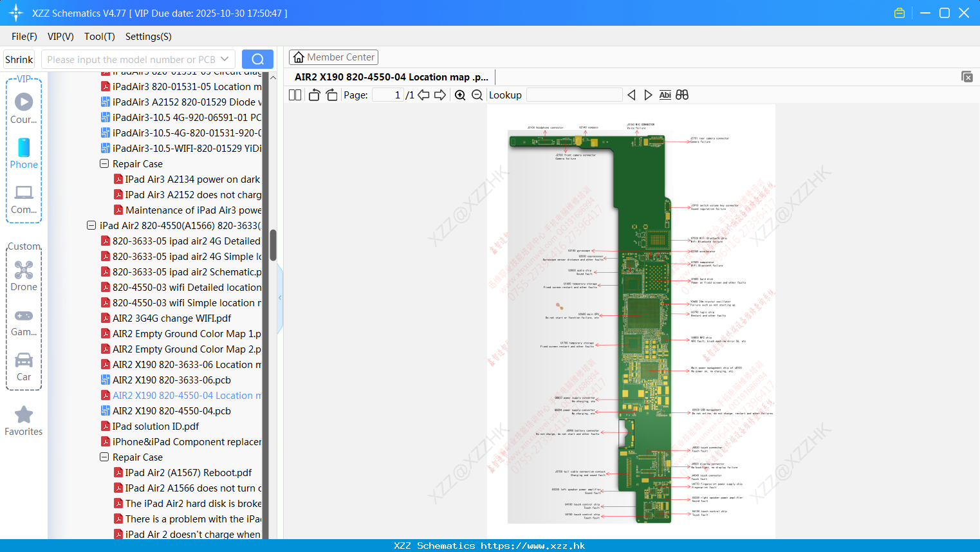Open Favorites in the sidebar
The width and height of the screenshot is (980, 552).
pyautogui.click(x=24, y=421)
